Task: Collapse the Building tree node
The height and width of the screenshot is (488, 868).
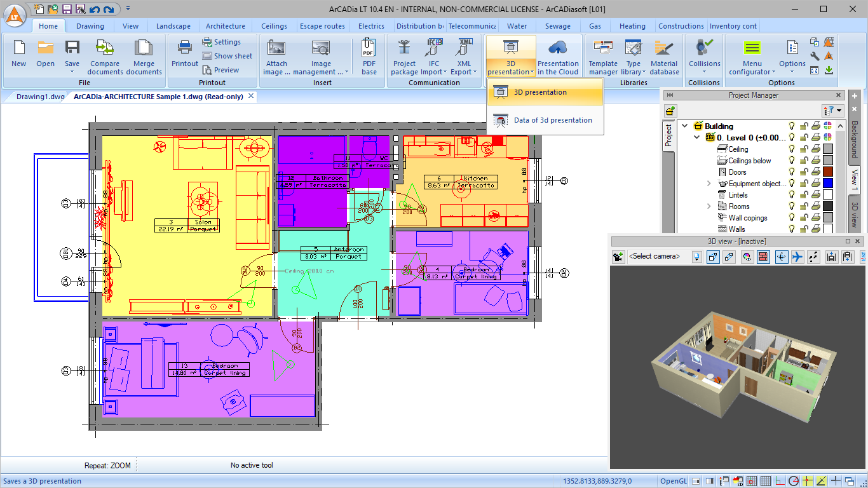Action: 685,126
